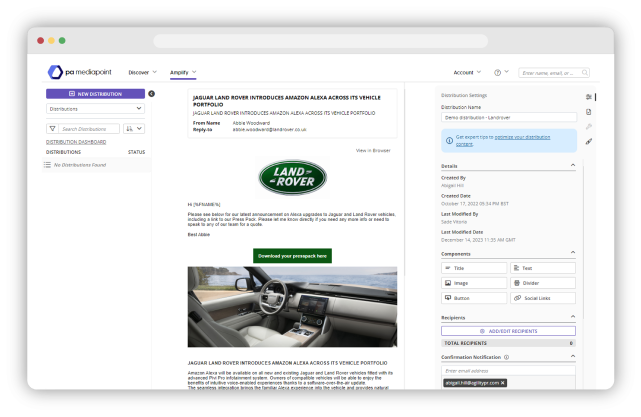Add a Social Links component

click(543, 298)
